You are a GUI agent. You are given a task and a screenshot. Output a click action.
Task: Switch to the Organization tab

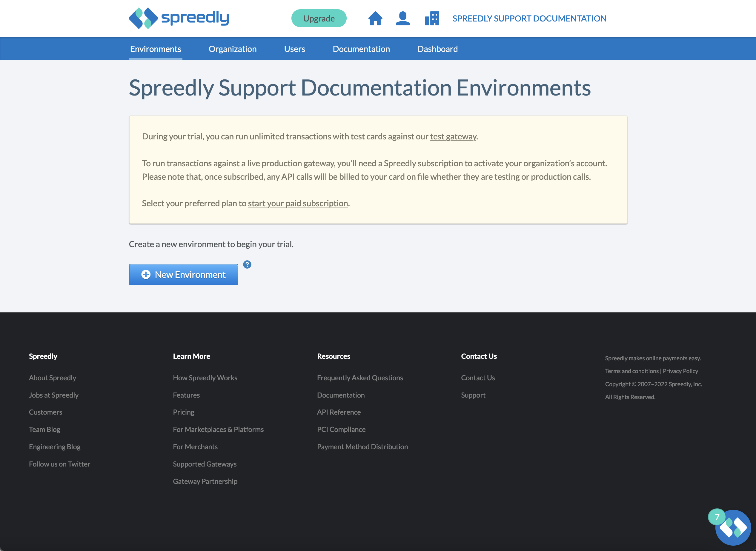click(233, 49)
